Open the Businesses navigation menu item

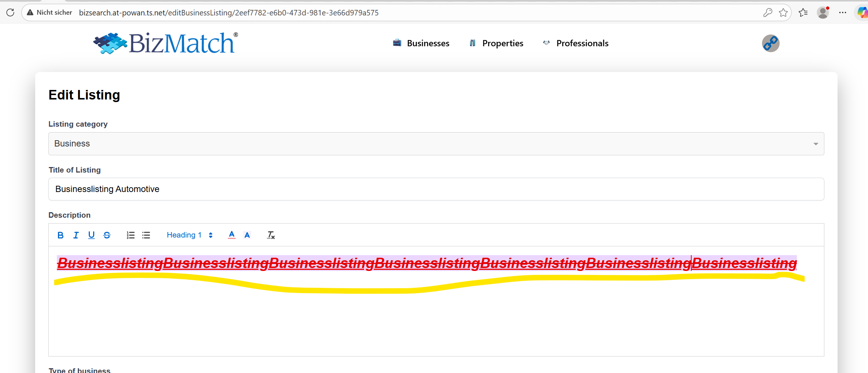[x=421, y=43]
